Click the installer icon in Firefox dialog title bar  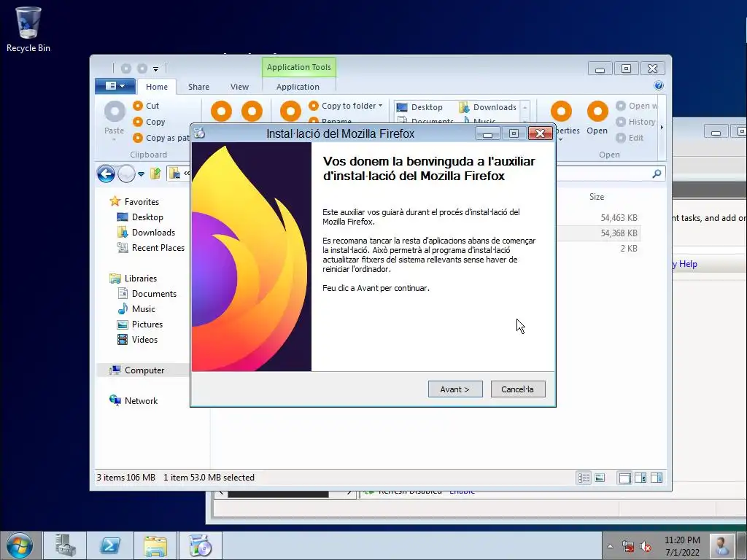(200, 133)
